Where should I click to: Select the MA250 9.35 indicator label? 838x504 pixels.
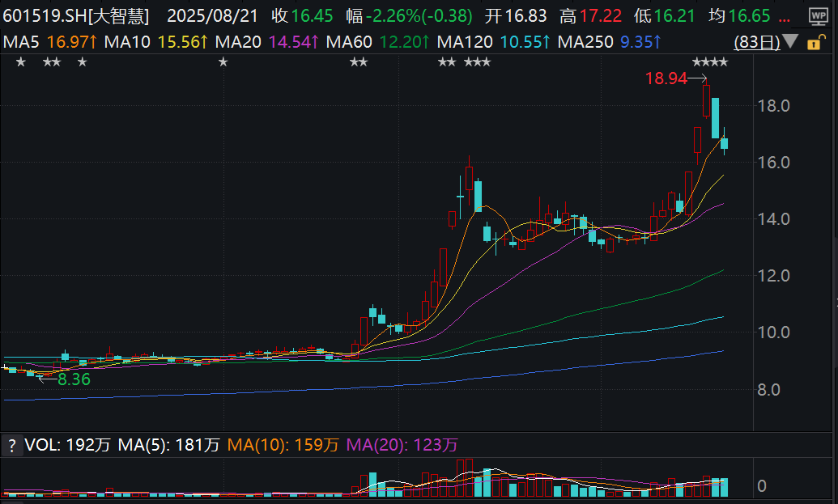coord(609,41)
